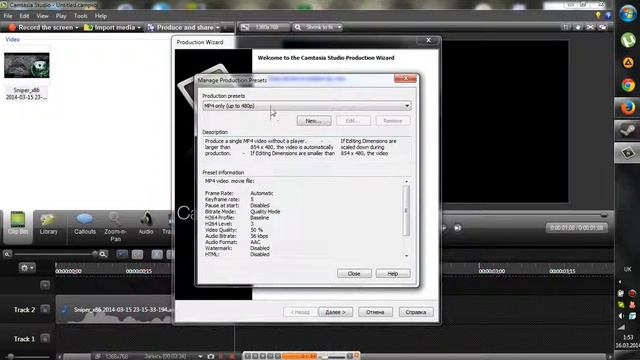This screenshot has height=360, width=640.
Task: Open the View menu
Action: click(42, 16)
